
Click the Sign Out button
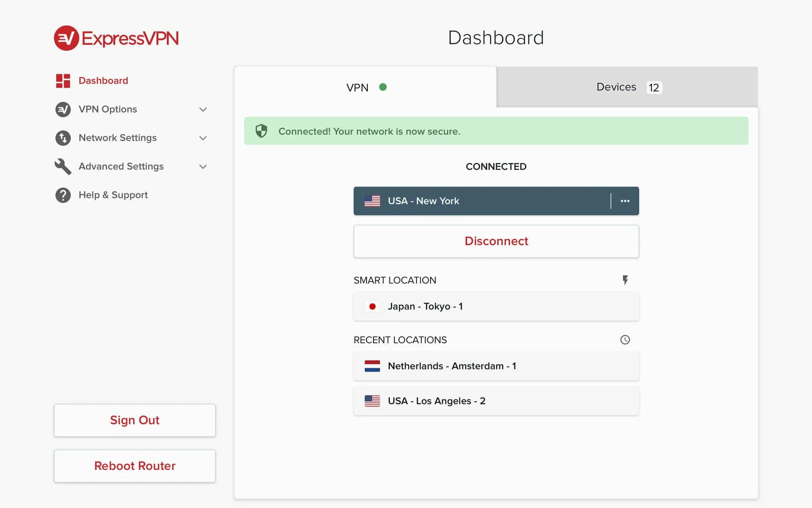pyautogui.click(x=134, y=420)
